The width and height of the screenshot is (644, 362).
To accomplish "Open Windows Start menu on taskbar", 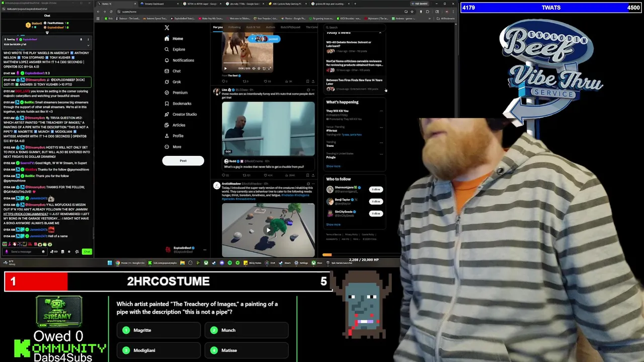I will (x=110, y=262).
